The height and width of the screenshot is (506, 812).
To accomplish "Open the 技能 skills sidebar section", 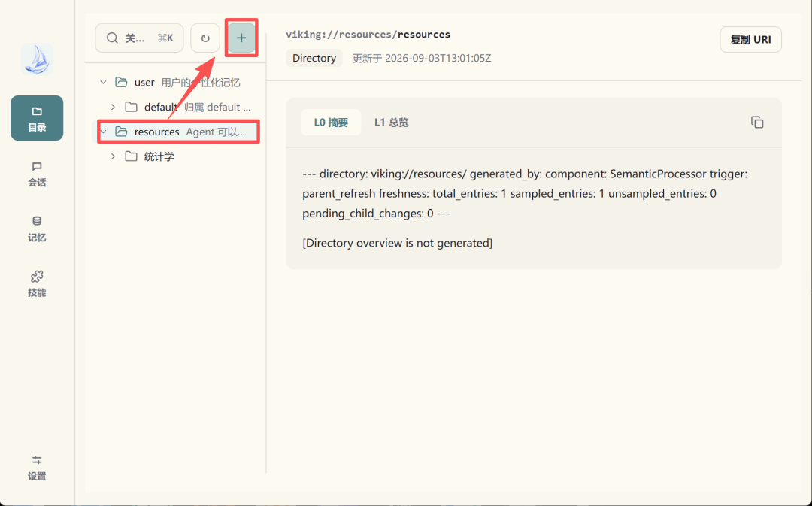I will click(37, 283).
